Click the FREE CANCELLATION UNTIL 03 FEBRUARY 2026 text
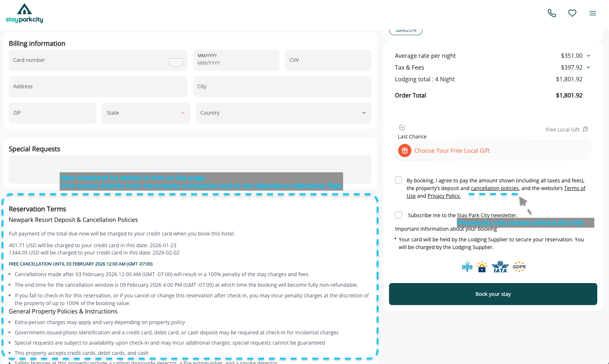This screenshot has height=364, width=609. 81,264
